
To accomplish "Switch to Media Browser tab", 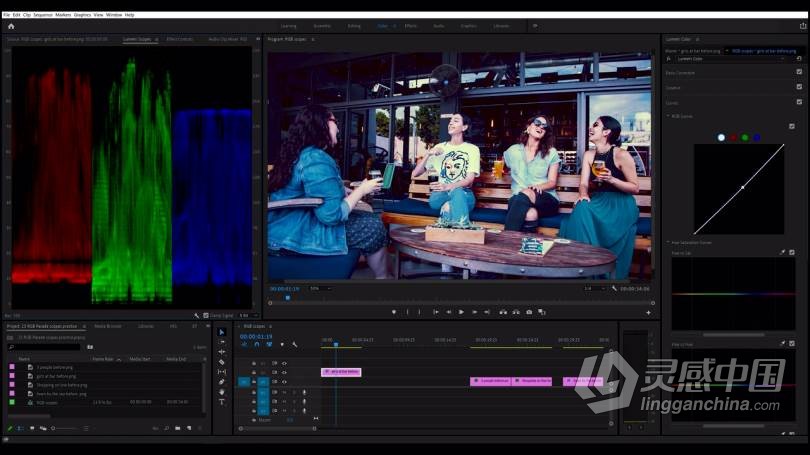I will pos(108,326).
